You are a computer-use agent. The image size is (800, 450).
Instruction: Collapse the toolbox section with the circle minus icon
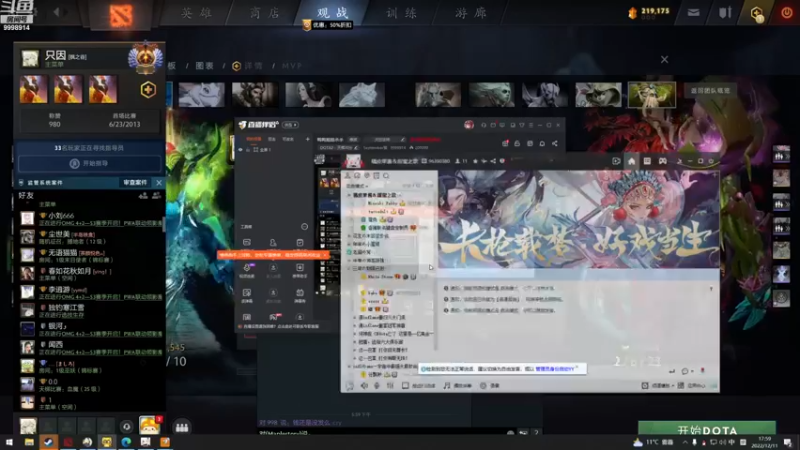(305, 227)
